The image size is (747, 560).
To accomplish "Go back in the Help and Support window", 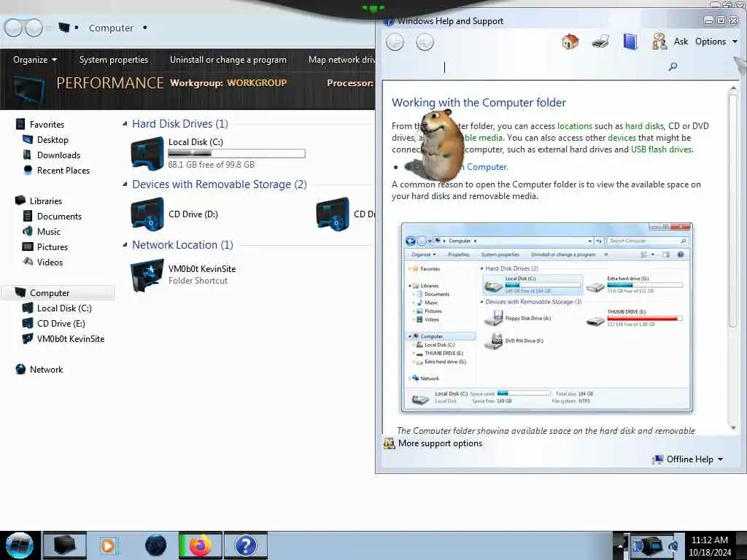I will pos(395,42).
